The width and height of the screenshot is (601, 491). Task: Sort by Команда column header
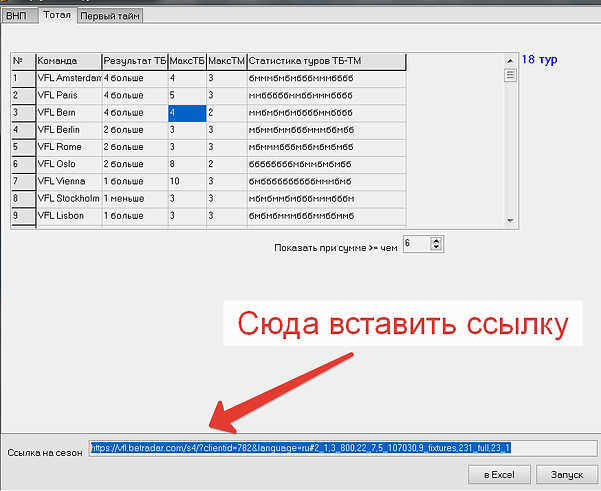[68, 62]
